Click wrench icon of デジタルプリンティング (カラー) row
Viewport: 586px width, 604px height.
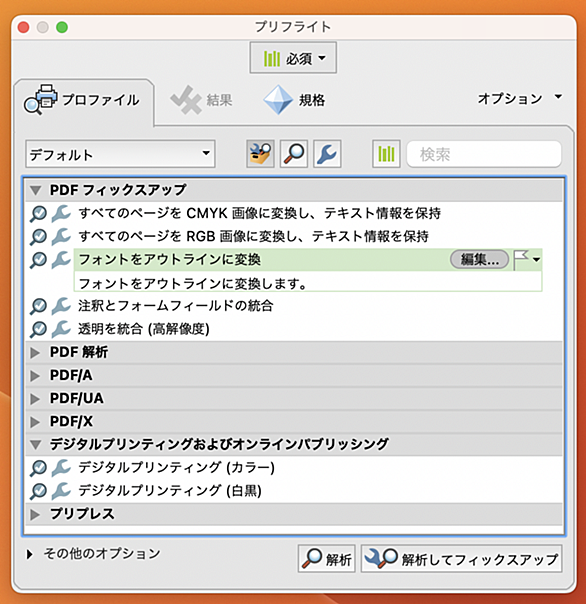[x=61, y=468]
